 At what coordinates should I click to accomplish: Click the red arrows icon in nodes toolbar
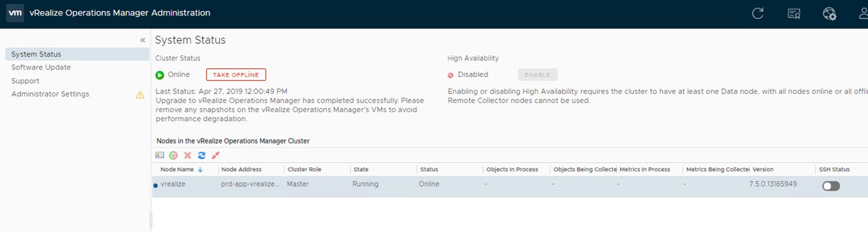pos(215,155)
